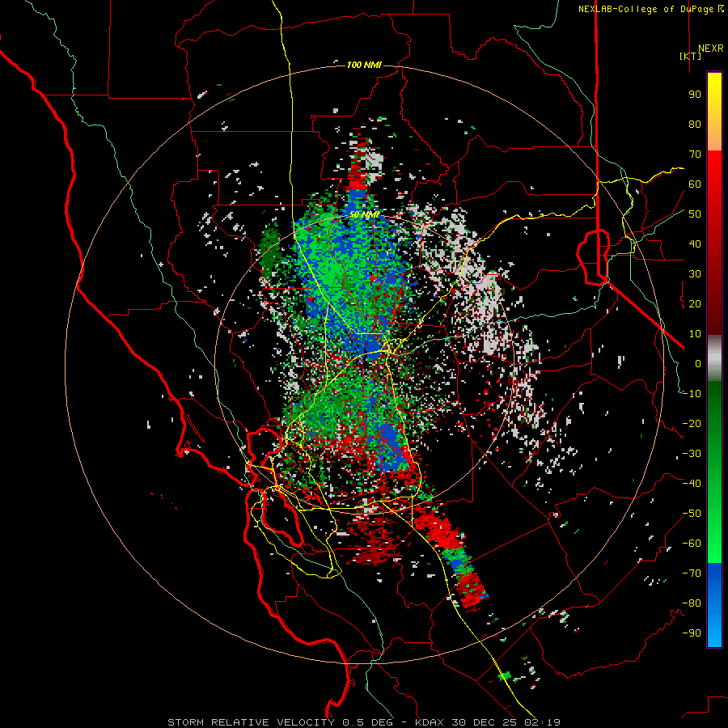
Task: Click the Storm Relative Velocity caption at bottom
Action: (364, 722)
